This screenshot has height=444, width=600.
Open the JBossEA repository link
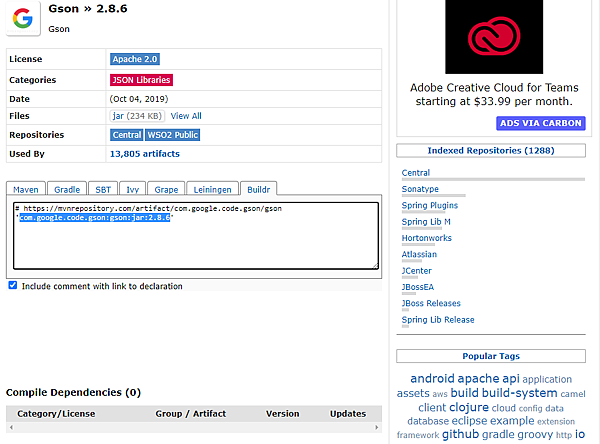[418, 287]
